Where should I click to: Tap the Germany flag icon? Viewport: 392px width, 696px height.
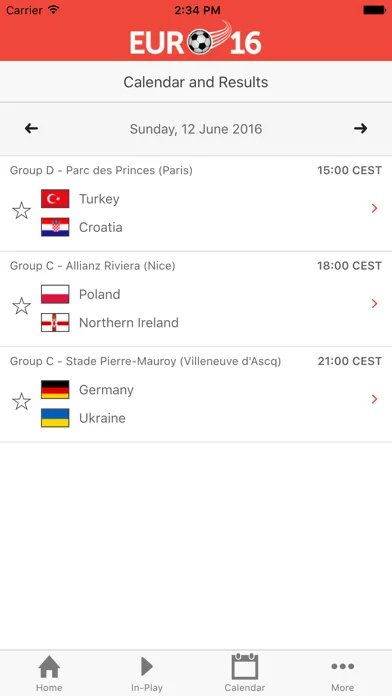click(x=55, y=390)
